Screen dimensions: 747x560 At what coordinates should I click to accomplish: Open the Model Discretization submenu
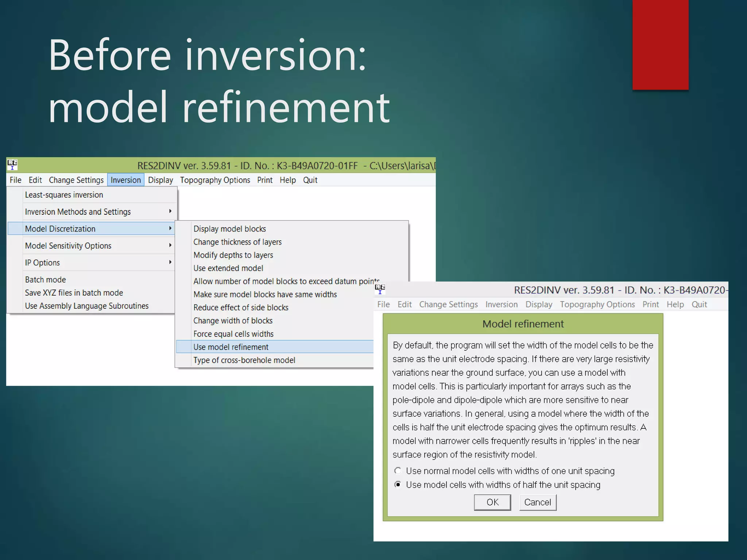92,229
